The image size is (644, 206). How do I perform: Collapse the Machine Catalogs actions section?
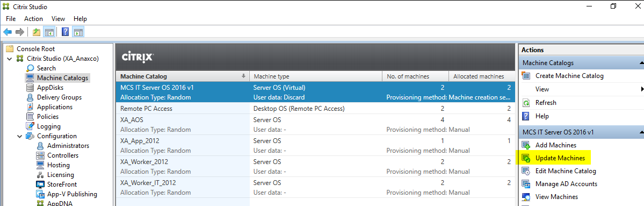click(641, 63)
